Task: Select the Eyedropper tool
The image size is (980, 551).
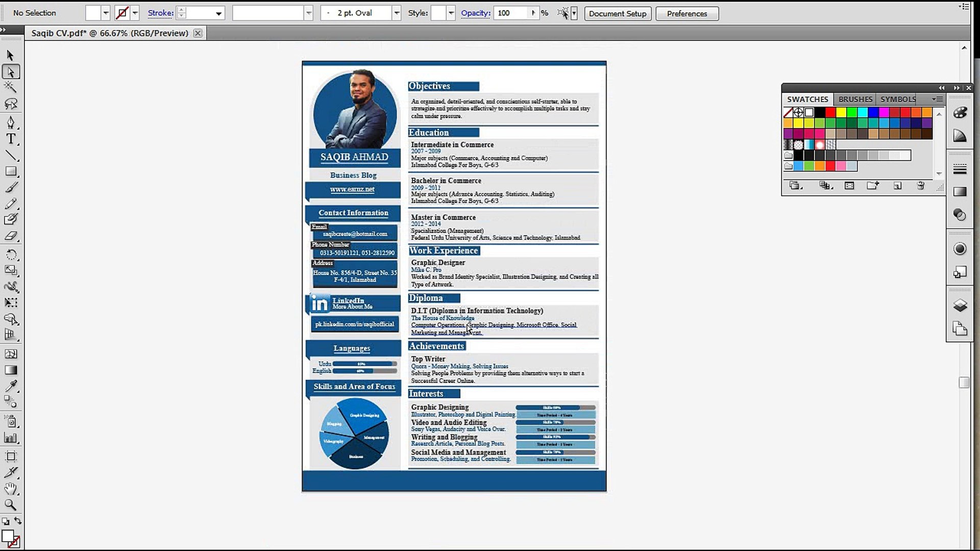Action: pos(11,386)
